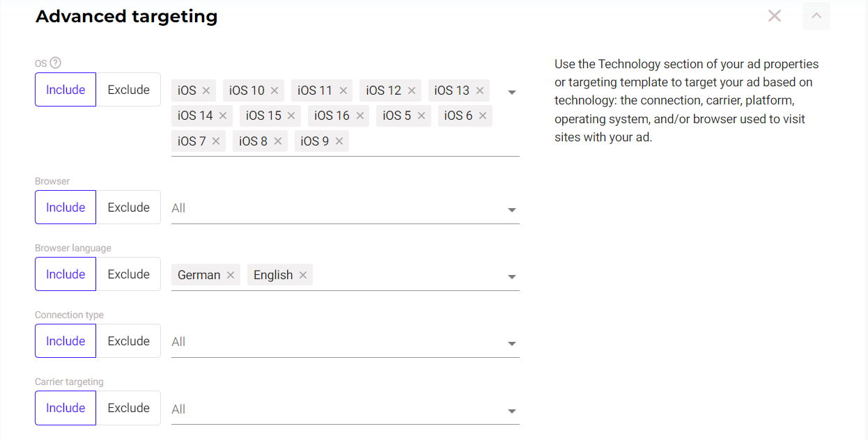The image size is (868, 440).
Task: Delete the iOS 16 tag
Action: (x=360, y=116)
